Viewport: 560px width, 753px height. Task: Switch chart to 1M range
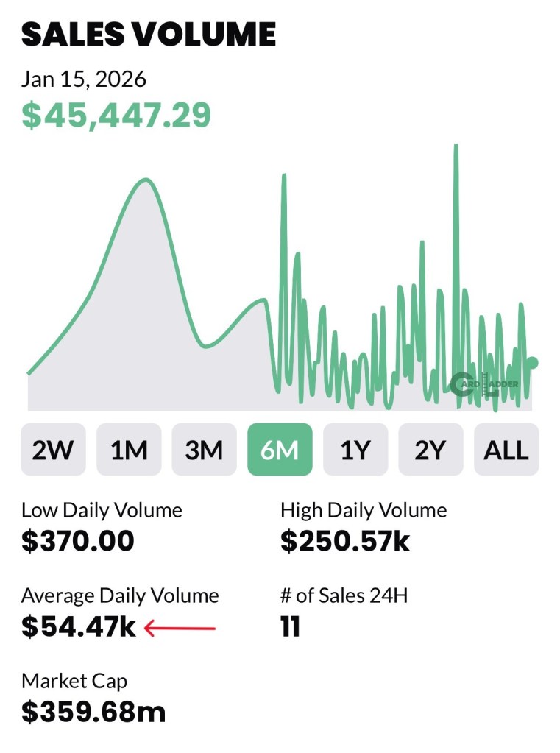tap(129, 449)
